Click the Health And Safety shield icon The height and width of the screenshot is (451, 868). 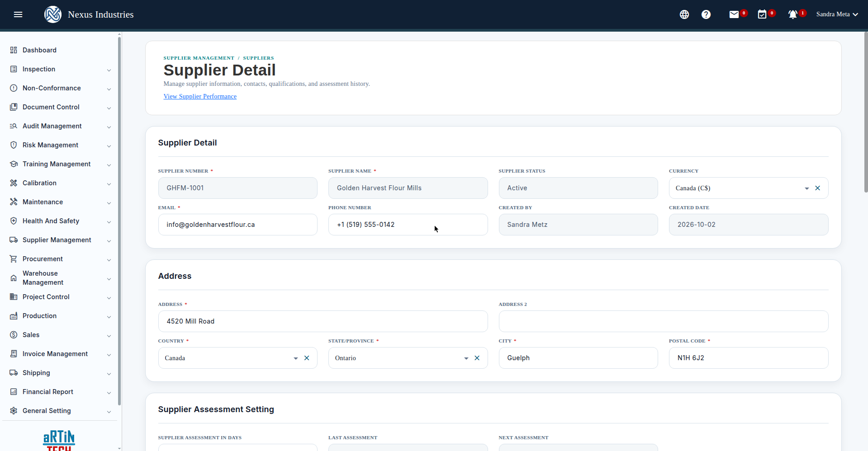click(14, 221)
